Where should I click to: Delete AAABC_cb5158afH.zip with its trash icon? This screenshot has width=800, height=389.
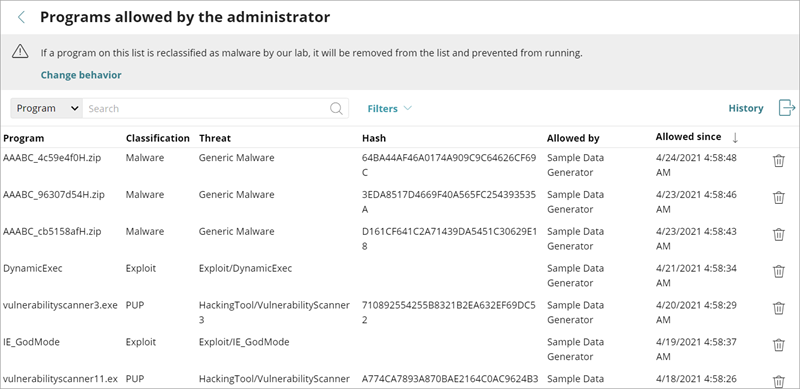[779, 234]
